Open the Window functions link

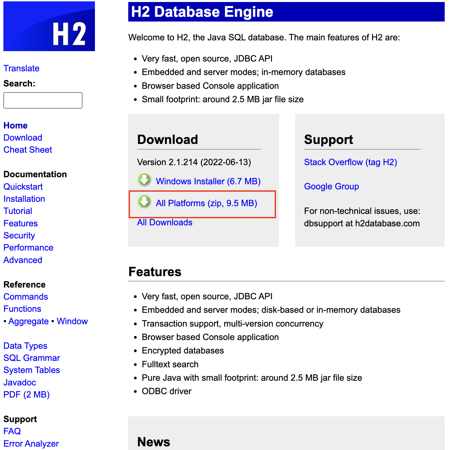point(72,321)
